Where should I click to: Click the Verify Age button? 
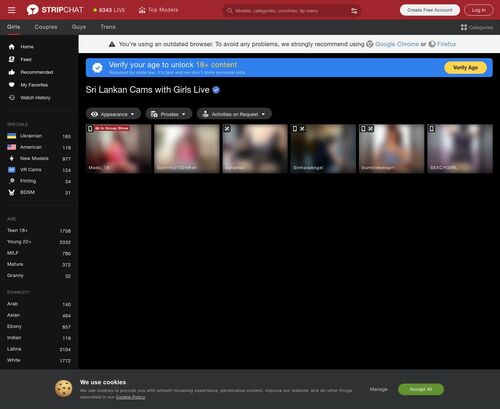(465, 68)
